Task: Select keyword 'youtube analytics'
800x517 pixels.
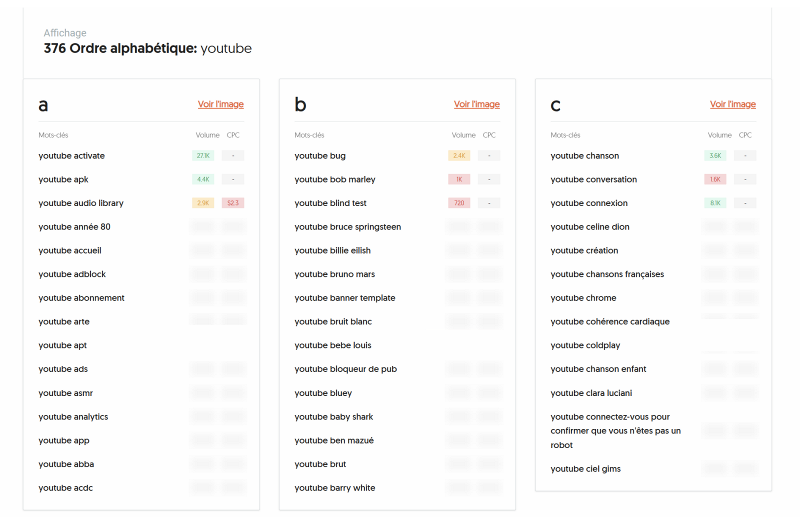Action: point(73,417)
